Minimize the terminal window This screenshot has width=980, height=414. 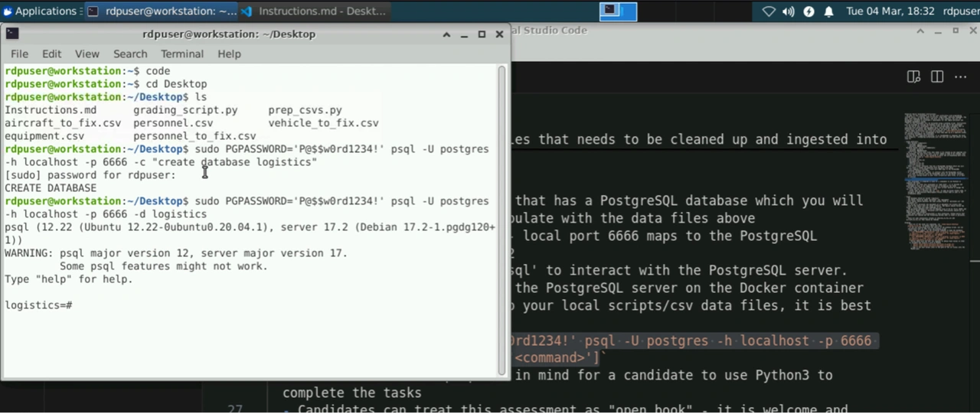pyautogui.click(x=464, y=34)
